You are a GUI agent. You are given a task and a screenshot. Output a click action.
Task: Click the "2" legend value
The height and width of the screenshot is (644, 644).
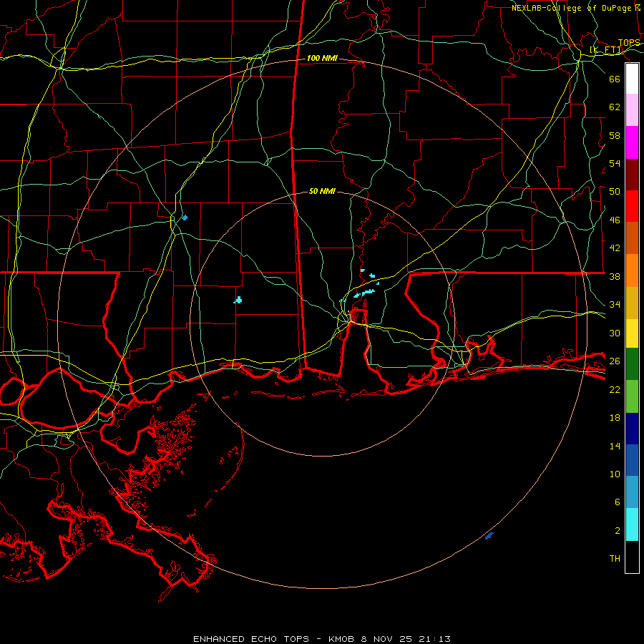(617, 530)
